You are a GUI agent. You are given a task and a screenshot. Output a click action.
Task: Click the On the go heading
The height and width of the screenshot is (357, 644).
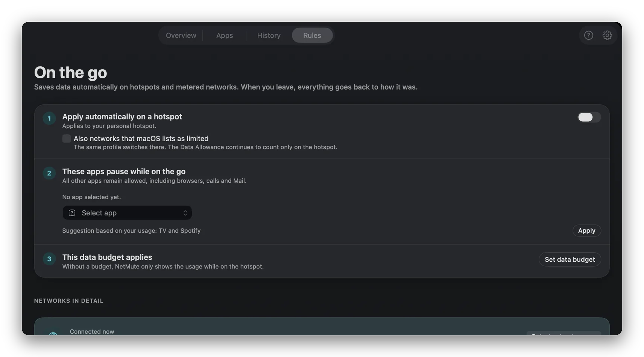70,72
